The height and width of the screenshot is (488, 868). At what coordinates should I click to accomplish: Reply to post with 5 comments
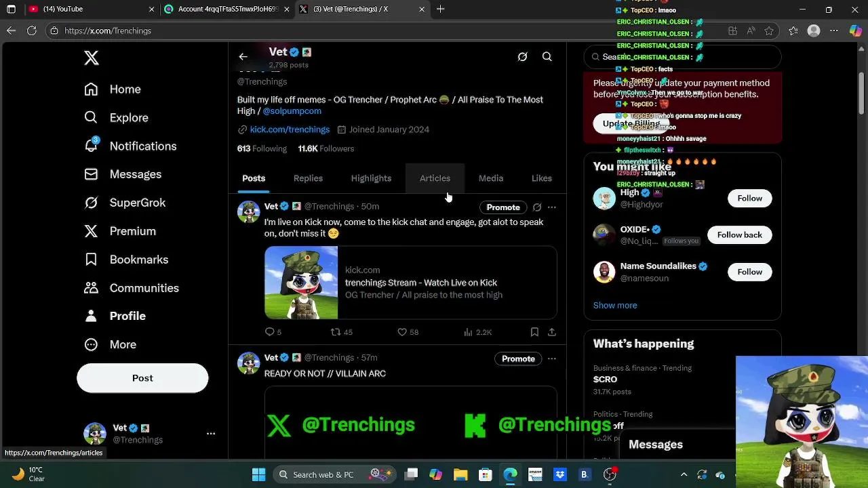273,332
